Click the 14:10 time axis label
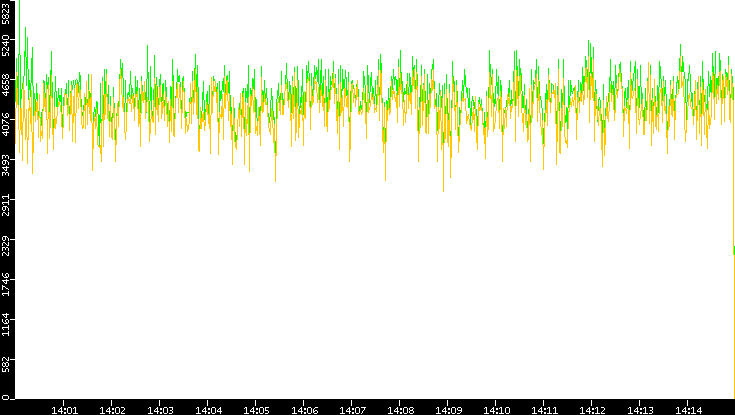The width and height of the screenshot is (735, 415). pyautogui.click(x=497, y=410)
